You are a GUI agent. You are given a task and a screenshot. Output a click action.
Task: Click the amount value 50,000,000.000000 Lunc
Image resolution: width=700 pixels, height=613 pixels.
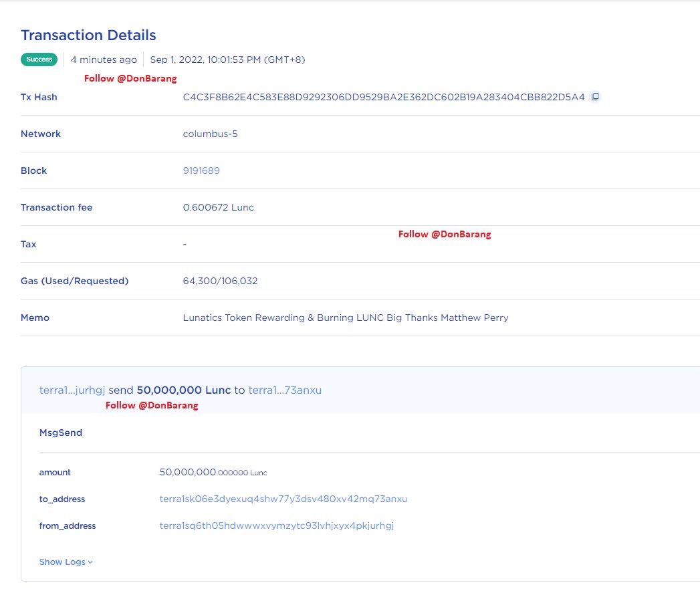point(213,472)
